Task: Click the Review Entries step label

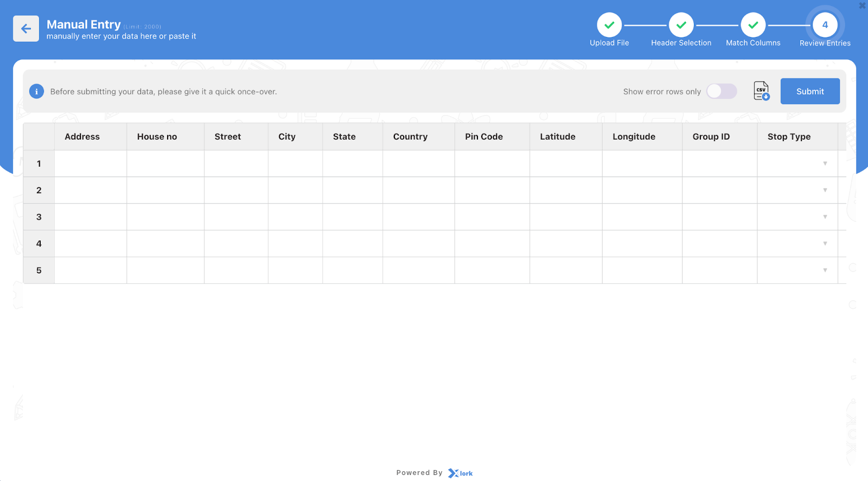Action: (825, 43)
